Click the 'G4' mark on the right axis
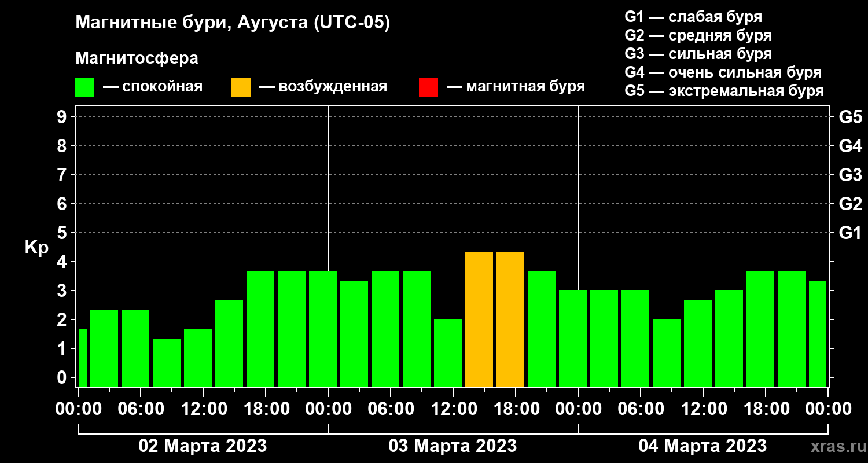The image size is (868, 463). (x=850, y=146)
